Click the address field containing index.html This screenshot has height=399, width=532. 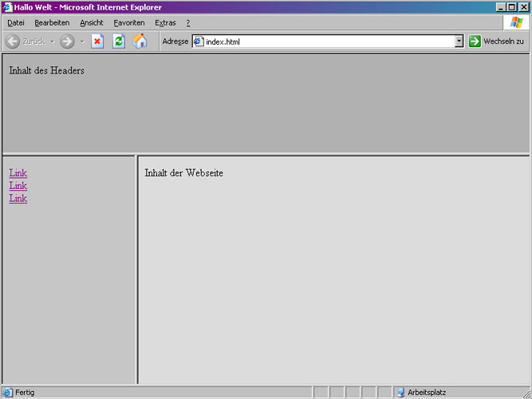coord(328,41)
